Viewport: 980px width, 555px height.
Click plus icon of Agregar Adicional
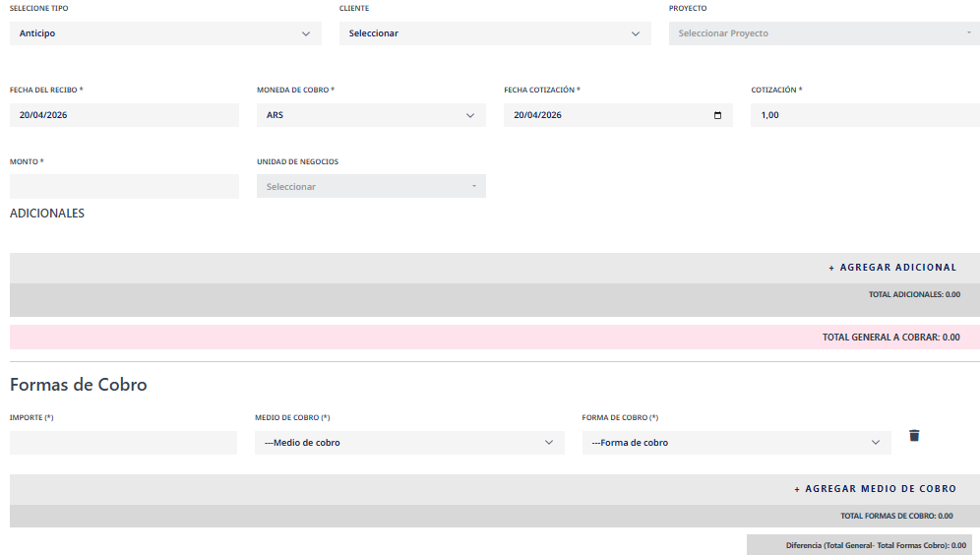831,268
